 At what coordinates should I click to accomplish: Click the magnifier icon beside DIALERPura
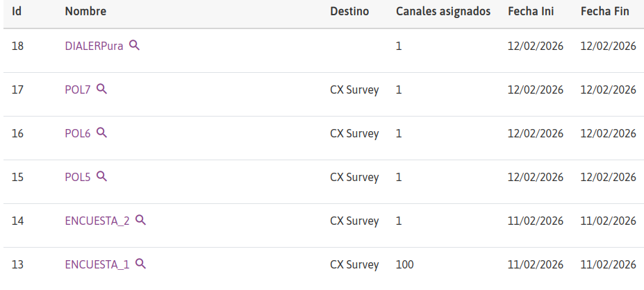pos(134,45)
